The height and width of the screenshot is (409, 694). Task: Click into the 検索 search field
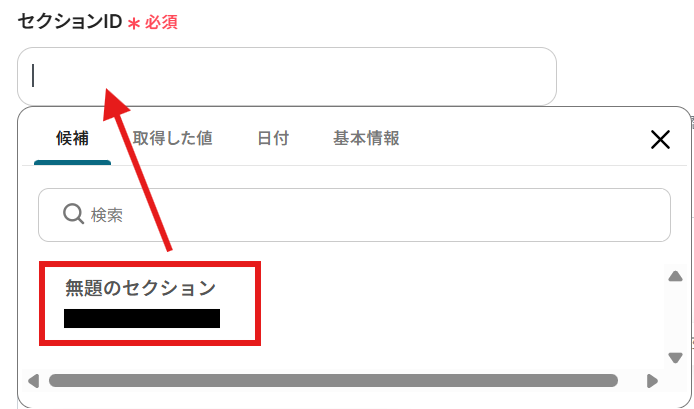(354, 215)
